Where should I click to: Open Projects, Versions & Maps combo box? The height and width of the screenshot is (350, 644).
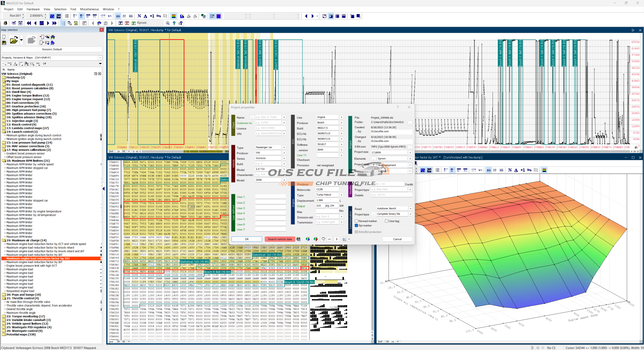coord(100,58)
